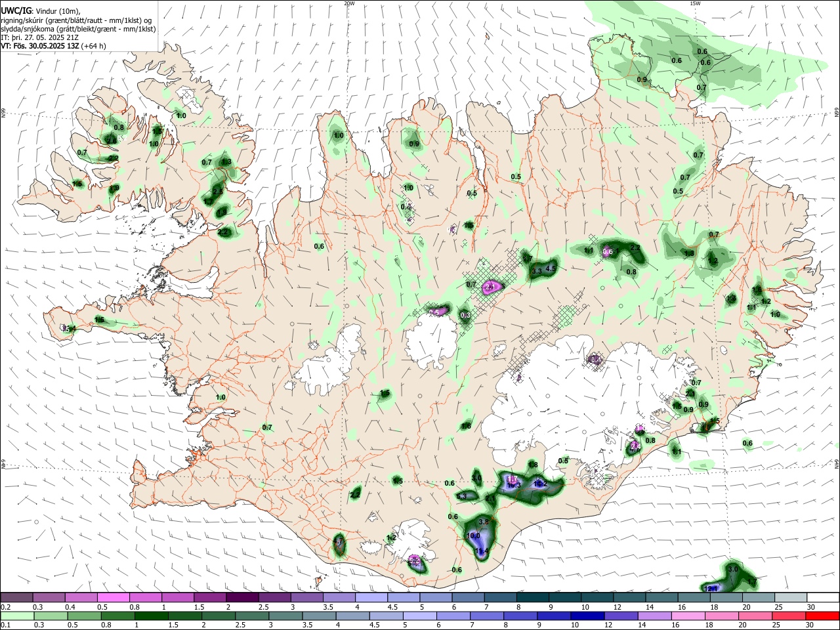Viewport: 840px width, 630px height.
Task: Click the 3.0 value in the offshore southeast cell
Action: pyautogui.click(x=734, y=569)
